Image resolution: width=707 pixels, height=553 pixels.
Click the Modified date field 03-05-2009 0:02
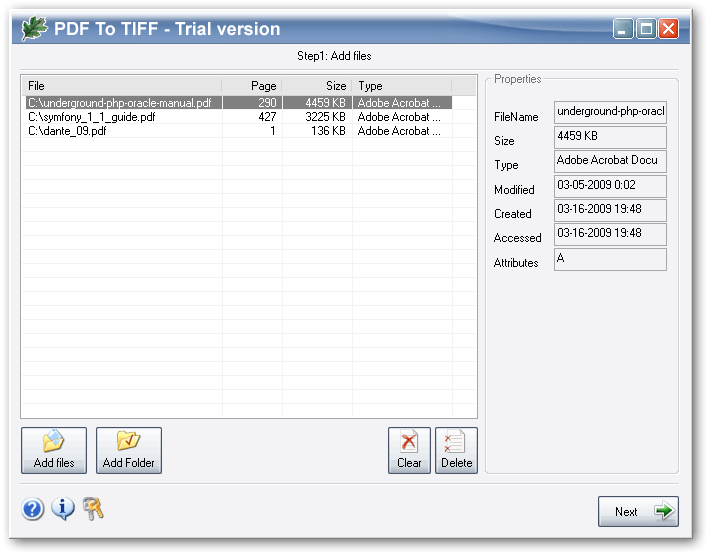coord(610,186)
